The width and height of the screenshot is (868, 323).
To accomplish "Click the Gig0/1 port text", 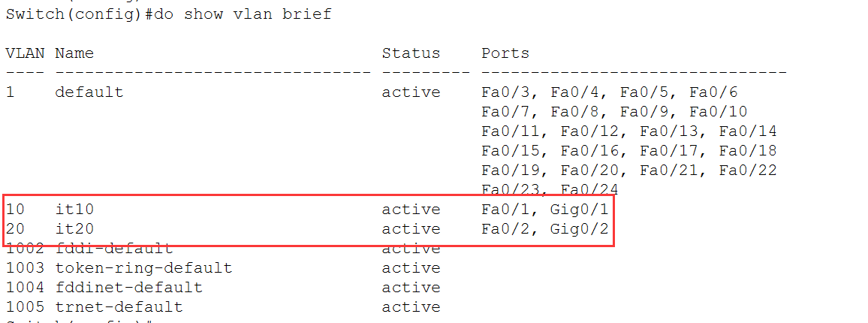I will pyautogui.click(x=579, y=210).
